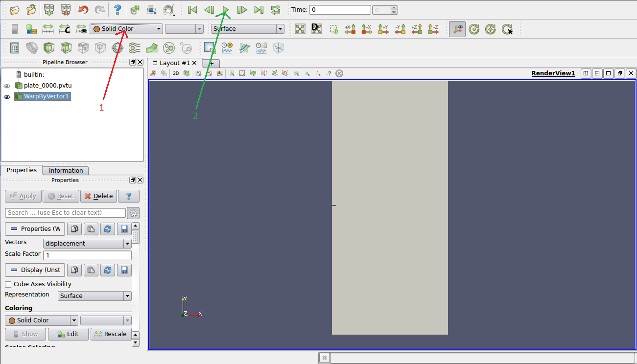Click the Scale Factor input field

(x=87, y=255)
